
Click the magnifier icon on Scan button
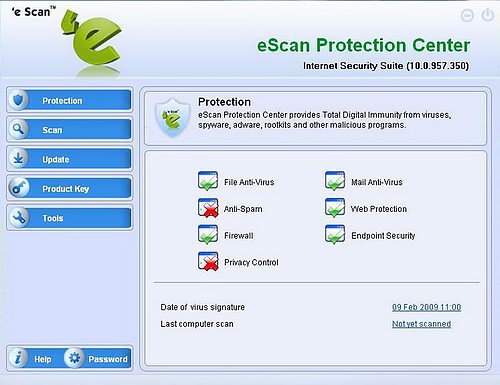18,129
